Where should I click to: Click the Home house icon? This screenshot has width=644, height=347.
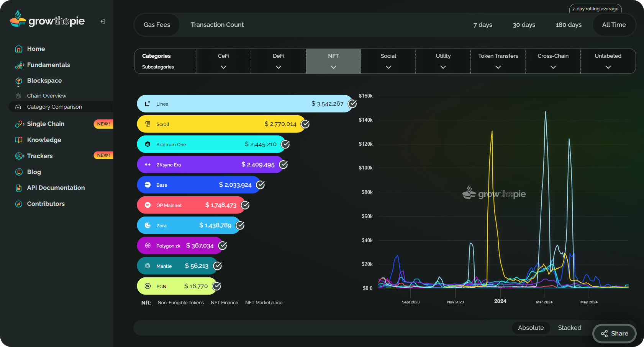point(18,49)
